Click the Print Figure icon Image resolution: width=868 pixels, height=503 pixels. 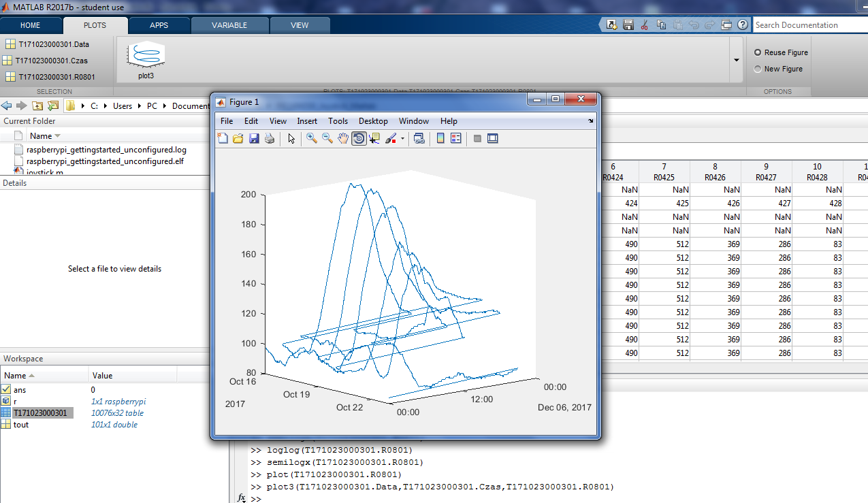[x=270, y=138]
